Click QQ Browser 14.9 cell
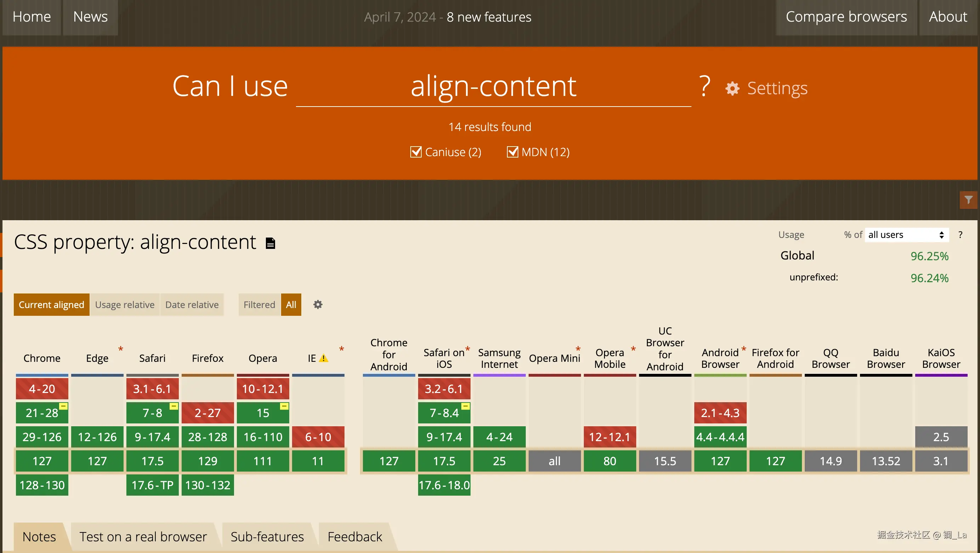Screen dimensions: 980x553 point(831,461)
